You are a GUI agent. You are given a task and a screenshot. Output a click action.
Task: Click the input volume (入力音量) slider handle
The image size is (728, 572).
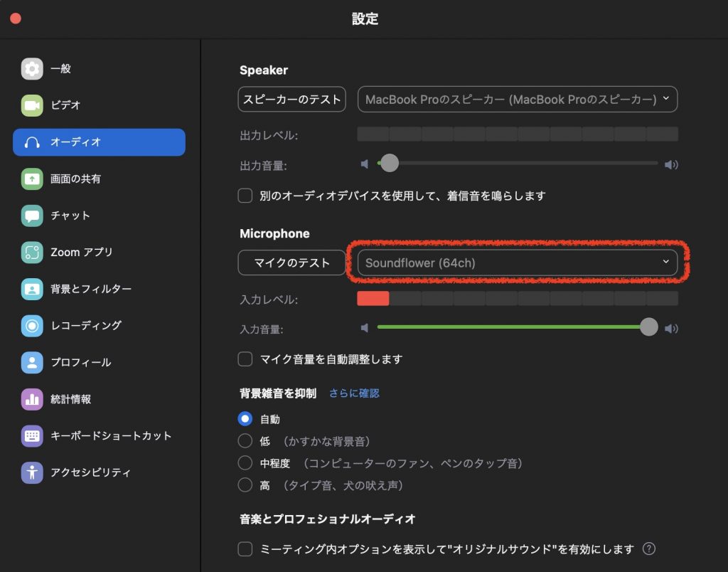point(648,327)
